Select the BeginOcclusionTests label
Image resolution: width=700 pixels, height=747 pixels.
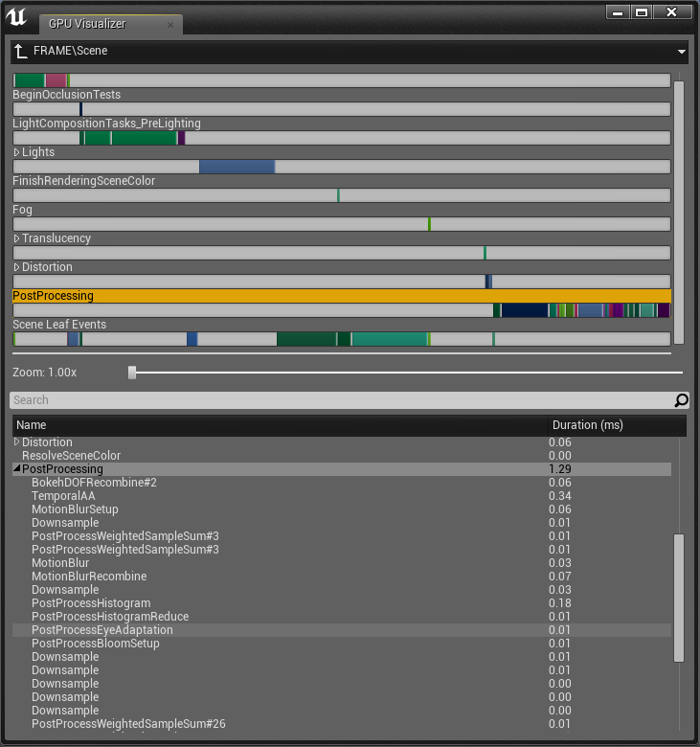[67, 95]
